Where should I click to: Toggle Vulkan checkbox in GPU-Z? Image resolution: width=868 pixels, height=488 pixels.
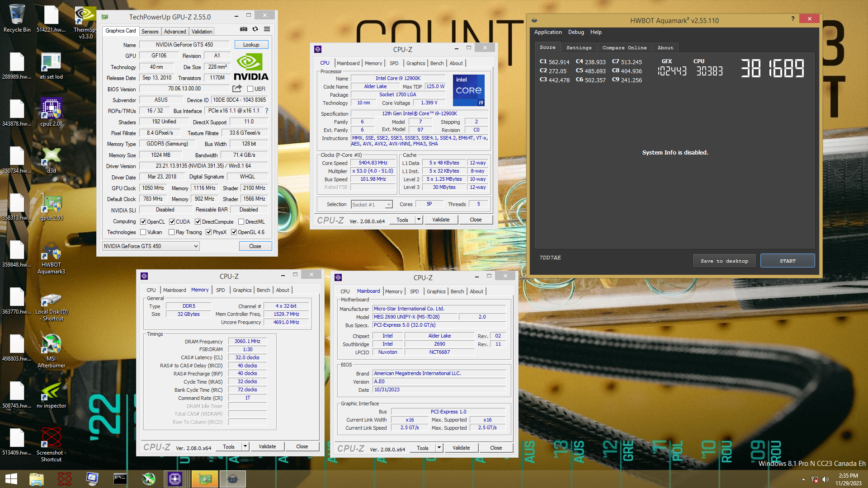point(143,232)
